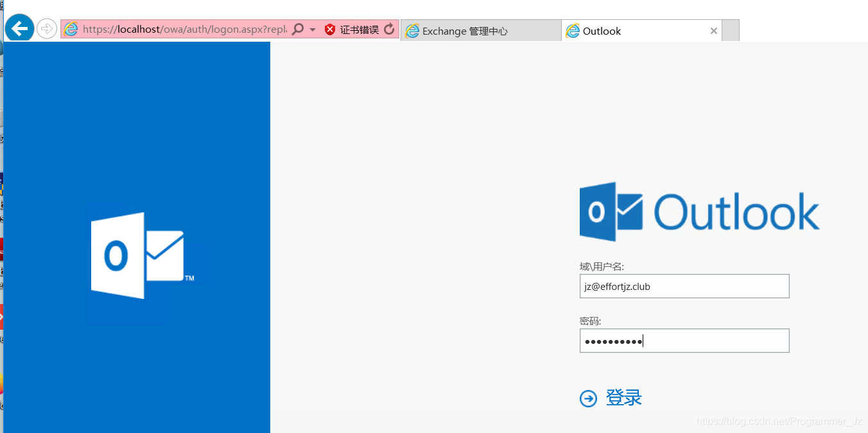Switch to the Exchange 管理中心 tab
This screenshot has height=433, width=868.
[x=481, y=31]
